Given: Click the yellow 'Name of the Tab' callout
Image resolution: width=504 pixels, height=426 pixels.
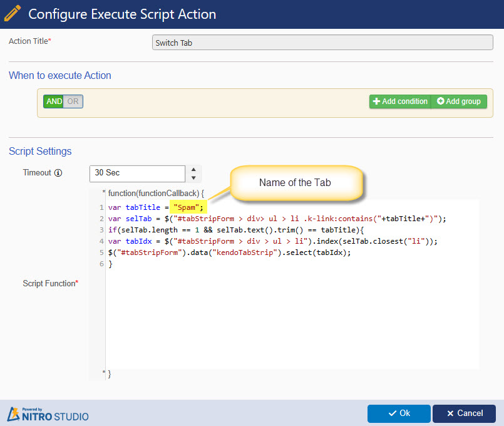Looking at the screenshot, I should [x=294, y=183].
